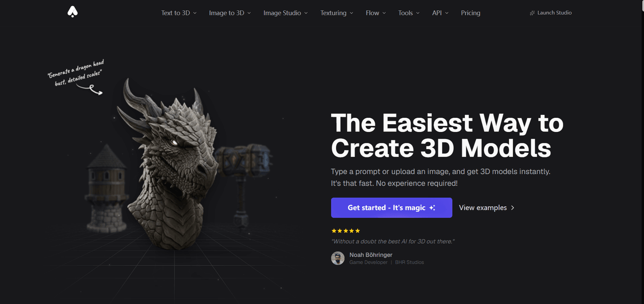Click the Game Developer label
The height and width of the screenshot is (304, 644).
tap(368, 262)
